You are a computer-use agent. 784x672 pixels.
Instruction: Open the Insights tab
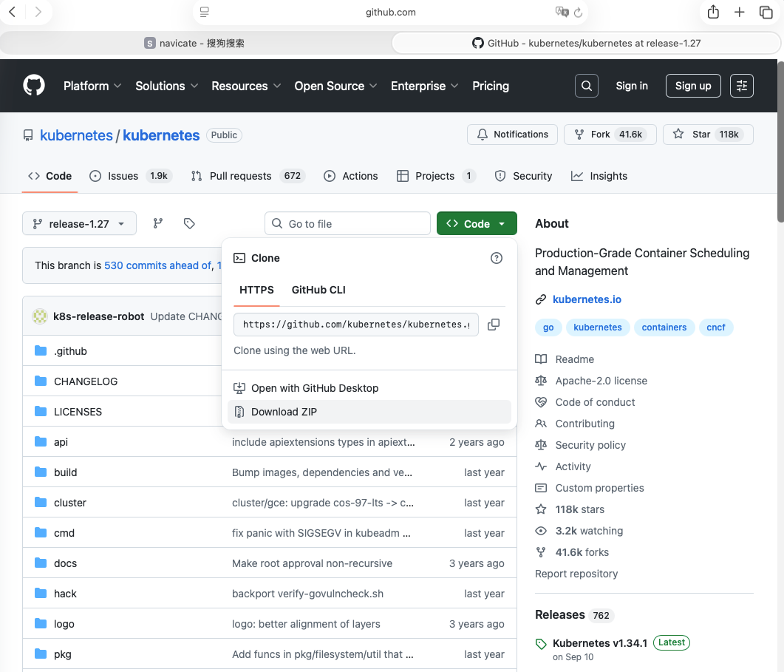[x=599, y=176]
